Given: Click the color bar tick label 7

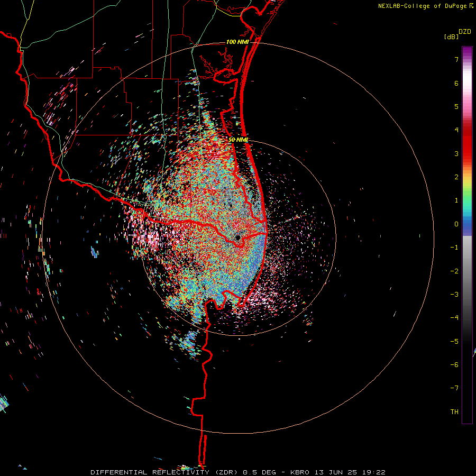Looking at the screenshot, I should (x=456, y=59).
